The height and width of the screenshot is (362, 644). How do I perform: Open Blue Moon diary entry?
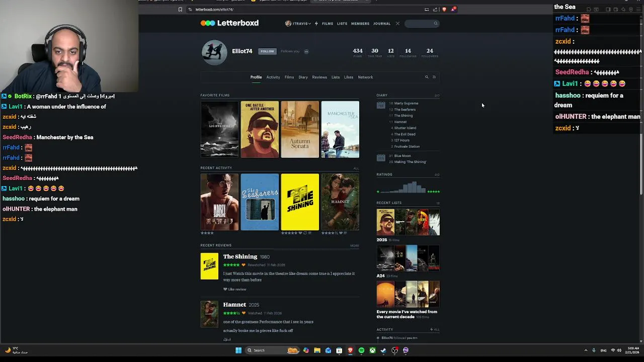(403, 156)
